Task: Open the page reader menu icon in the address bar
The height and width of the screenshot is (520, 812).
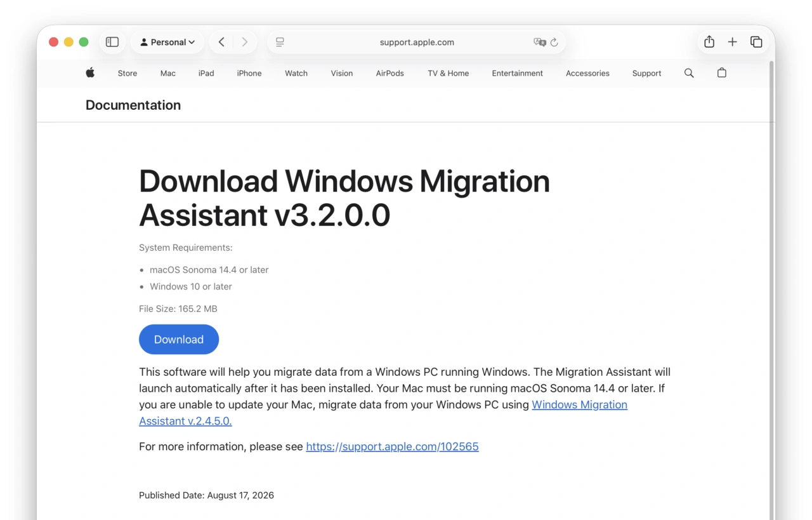Action: click(x=280, y=42)
